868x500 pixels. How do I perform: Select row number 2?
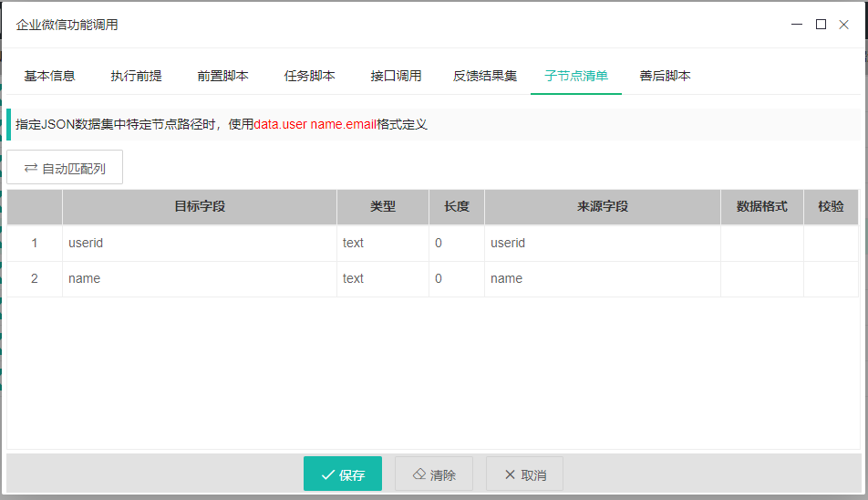click(x=35, y=278)
